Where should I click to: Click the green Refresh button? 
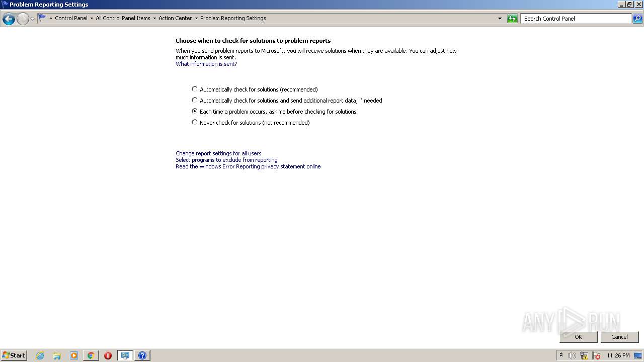512,19
